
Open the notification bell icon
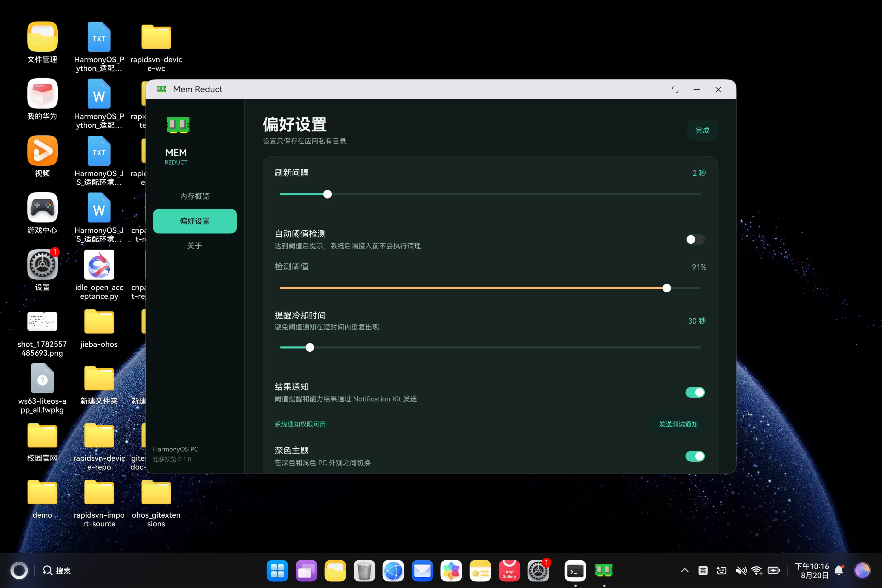click(839, 571)
